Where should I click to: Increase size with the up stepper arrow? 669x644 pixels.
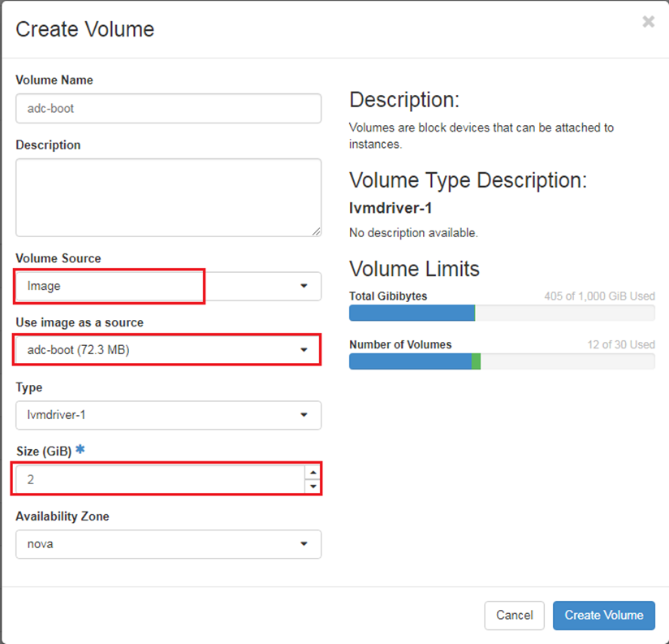click(x=313, y=472)
